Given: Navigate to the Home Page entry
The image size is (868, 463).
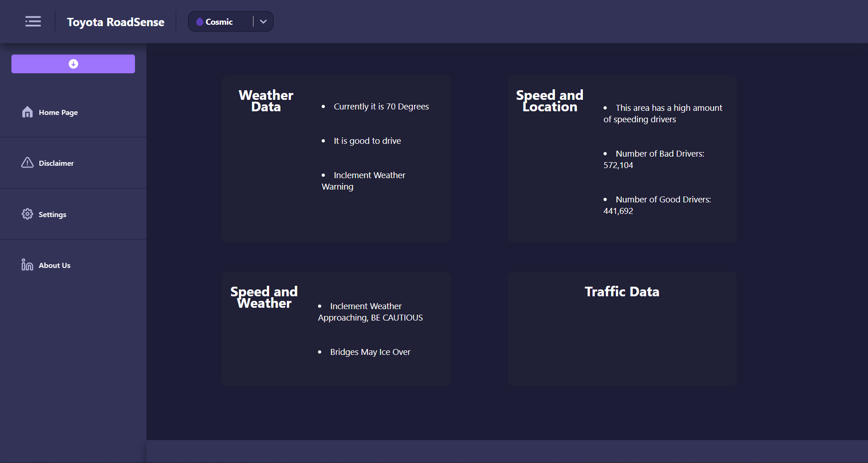Looking at the screenshot, I should pos(58,112).
